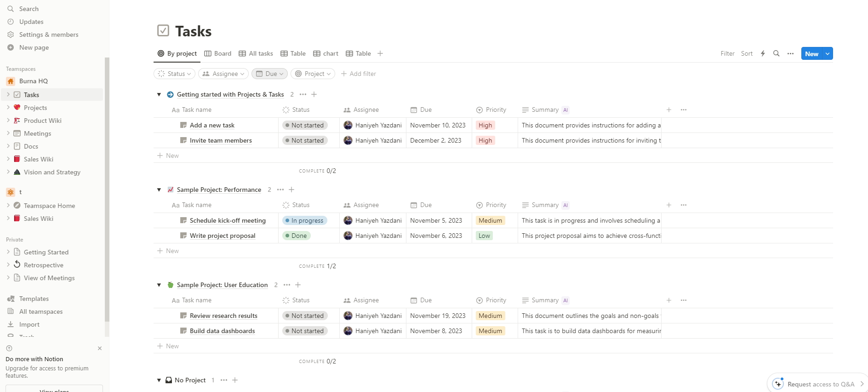The height and width of the screenshot is (392, 868).
Task: Click the Filter button
Action: 727,53
